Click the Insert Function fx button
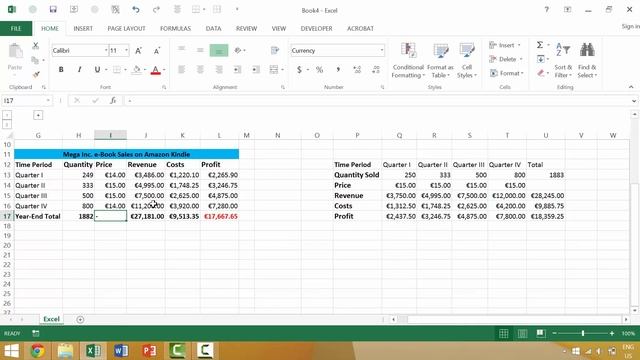Viewport: 640px width, 360px height. pyautogui.click(x=113, y=100)
